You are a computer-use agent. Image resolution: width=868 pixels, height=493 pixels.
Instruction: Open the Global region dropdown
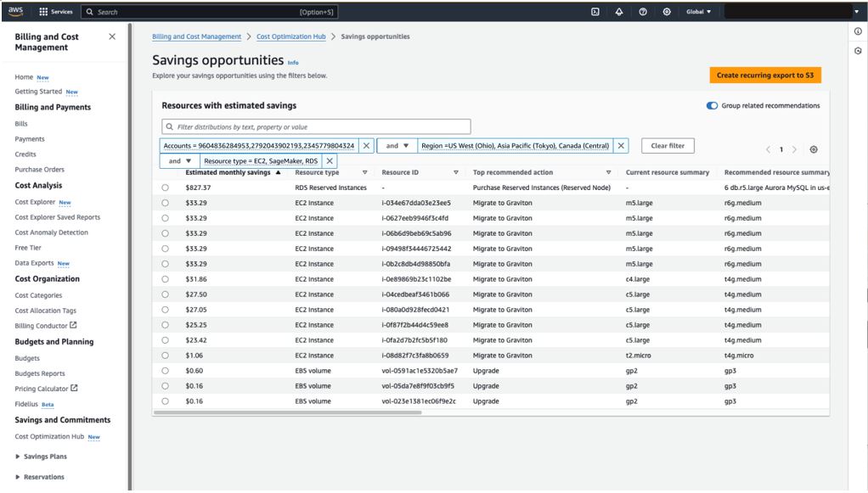[698, 12]
